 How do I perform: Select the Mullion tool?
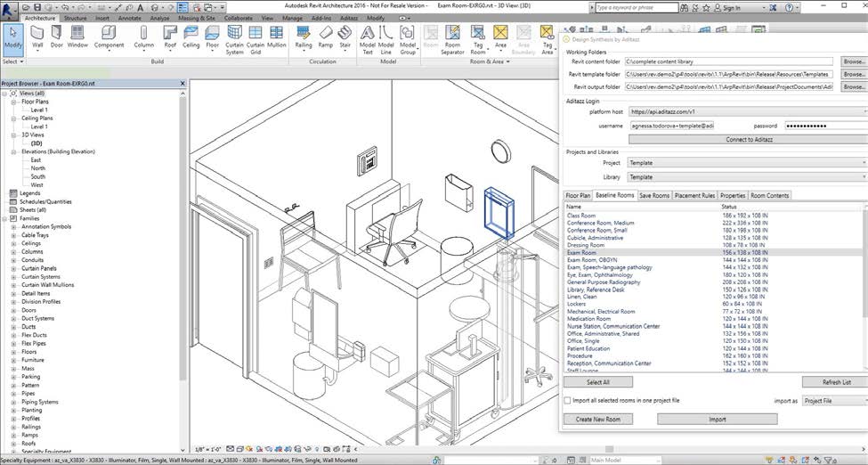pyautogui.click(x=276, y=37)
